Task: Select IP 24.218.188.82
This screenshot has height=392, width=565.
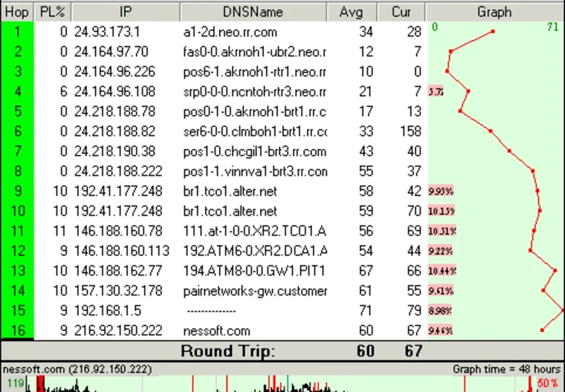Action: point(114,131)
